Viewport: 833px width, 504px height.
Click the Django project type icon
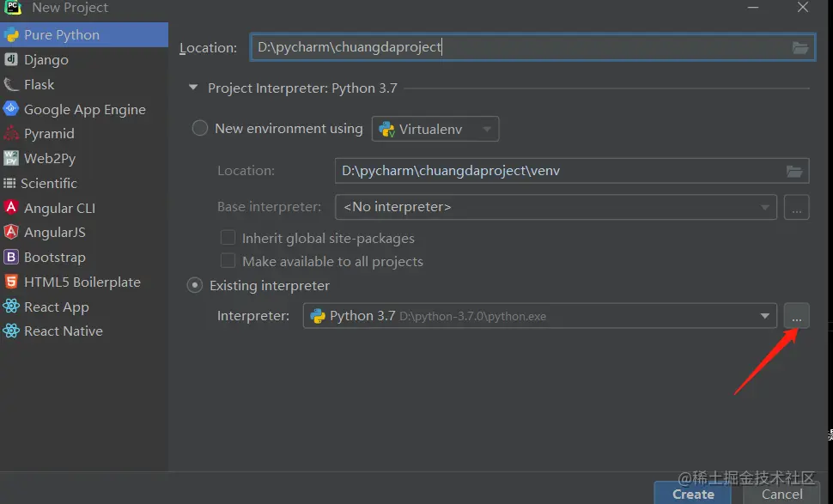pos(11,59)
